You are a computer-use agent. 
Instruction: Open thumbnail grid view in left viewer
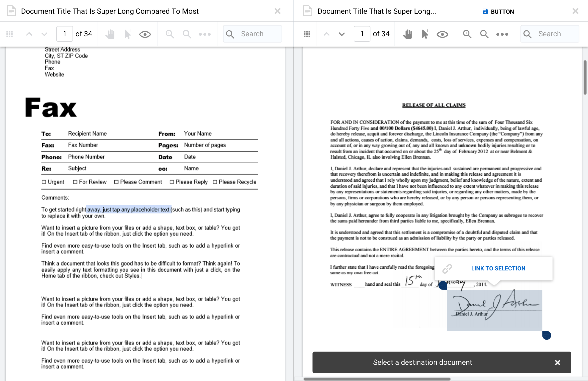point(9,34)
